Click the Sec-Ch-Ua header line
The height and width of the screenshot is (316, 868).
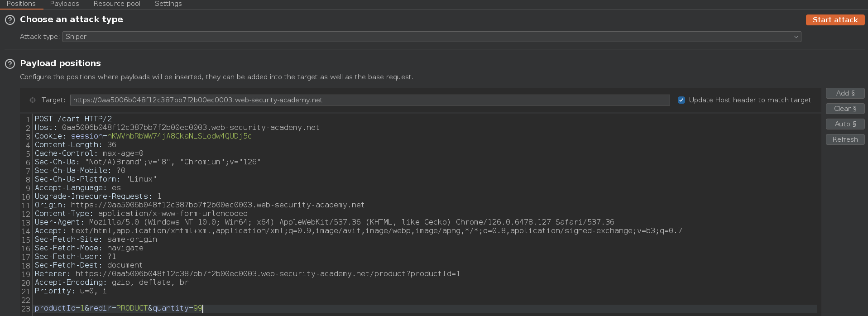coord(148,162)
